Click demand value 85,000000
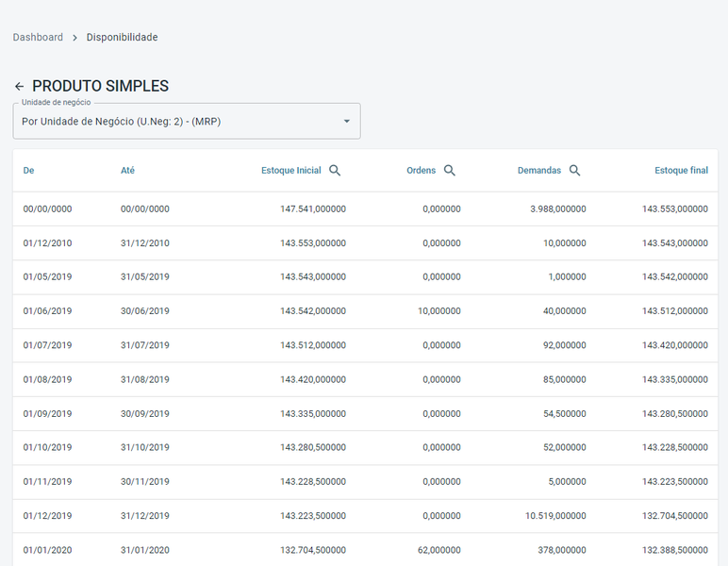The image size is (728, 566). pyautogui.click(x=565, y=380)
